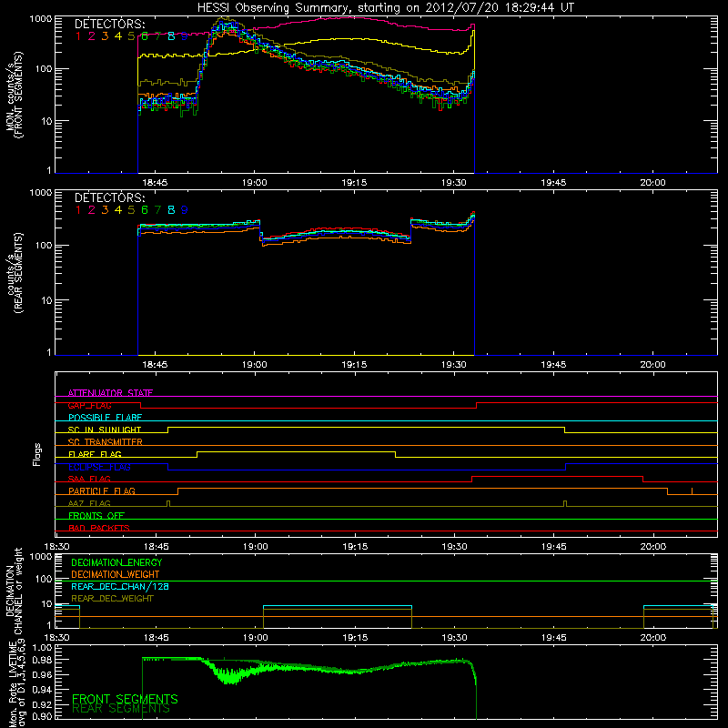Click the 19:00 tick label under rear segments plot
Screen dimensions: 728x728
(x=254, y=365)
